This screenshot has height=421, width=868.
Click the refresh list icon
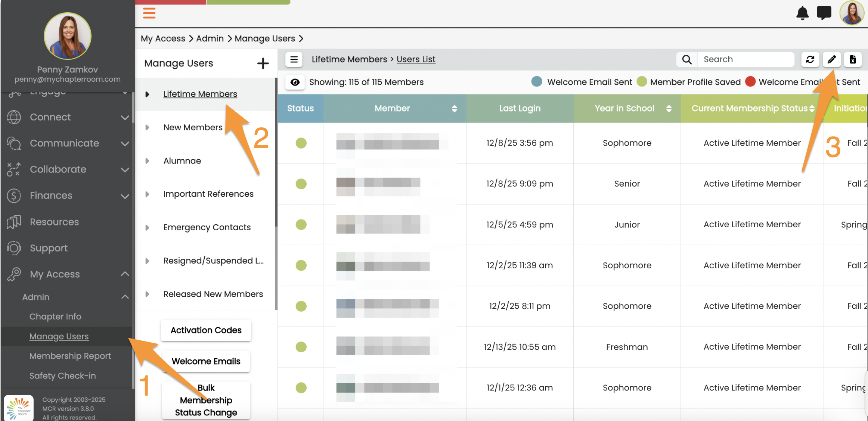pos(810,59)
